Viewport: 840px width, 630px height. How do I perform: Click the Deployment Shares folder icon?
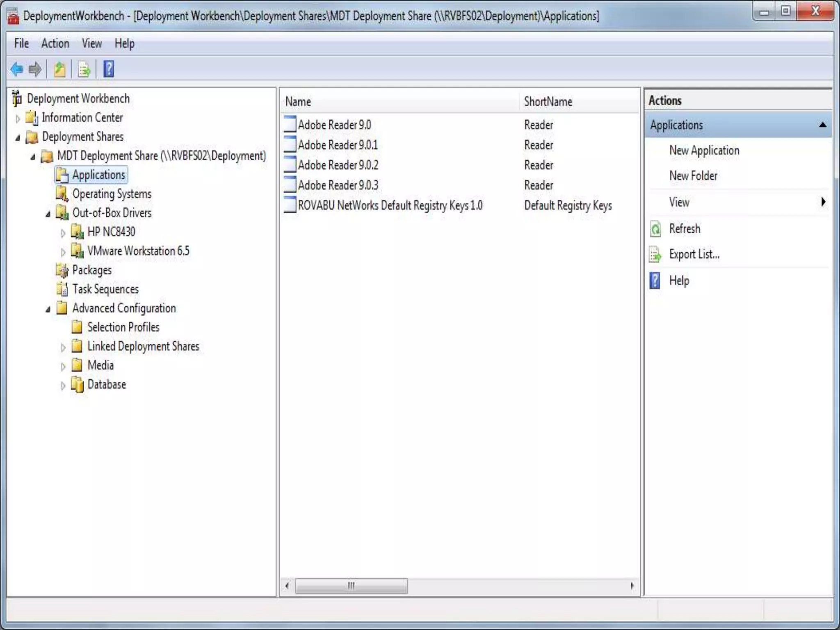(x=32, y=137)
